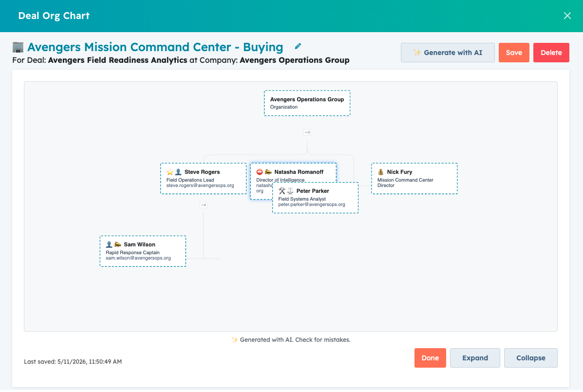
Task: Click Generate with AI button
Action: click(x=448, y=53)
